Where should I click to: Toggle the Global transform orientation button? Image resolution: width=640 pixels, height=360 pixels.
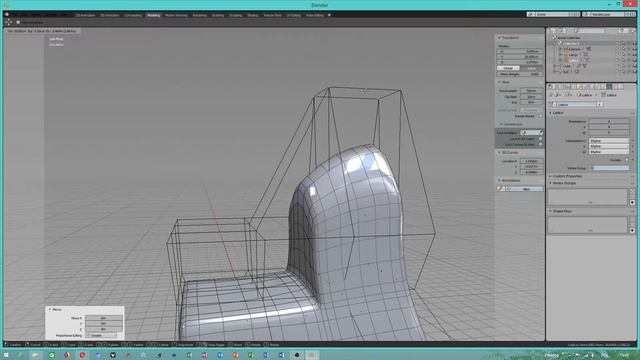click(x=508, y=68)
